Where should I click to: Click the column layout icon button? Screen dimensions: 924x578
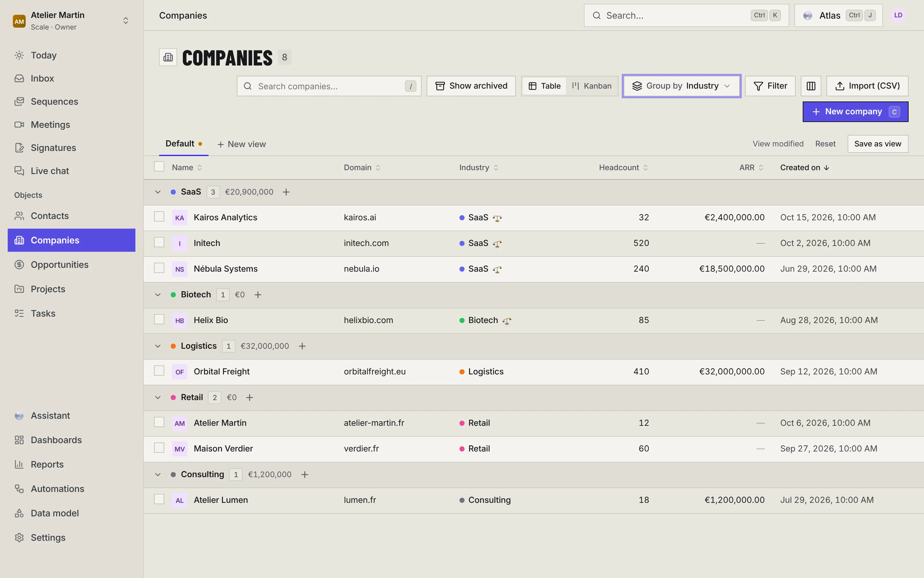click(x=811, y=86)
